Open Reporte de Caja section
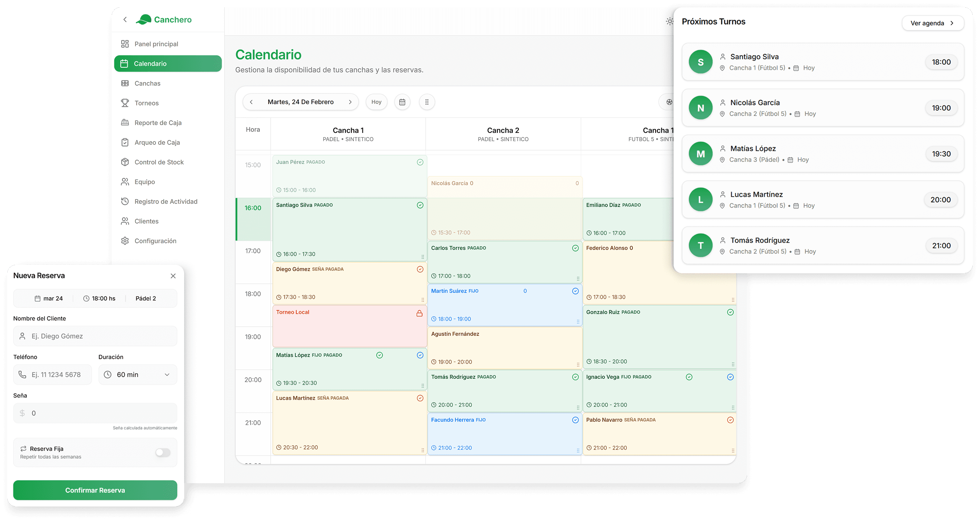980x521 pixels. click(x=158, y=123)
